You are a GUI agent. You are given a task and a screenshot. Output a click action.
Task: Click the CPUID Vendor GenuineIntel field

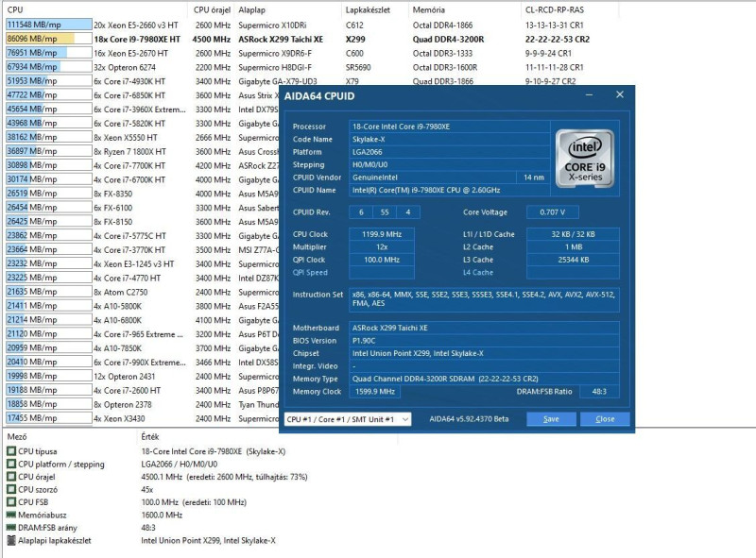(433, 178)
